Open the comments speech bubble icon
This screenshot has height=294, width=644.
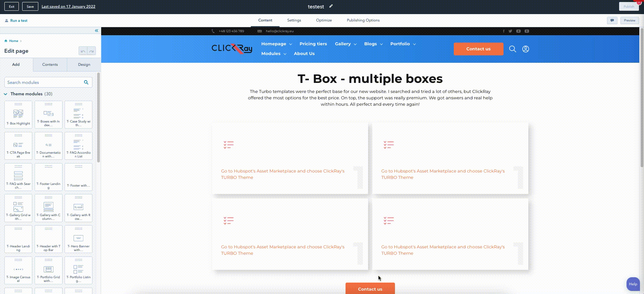612,20
